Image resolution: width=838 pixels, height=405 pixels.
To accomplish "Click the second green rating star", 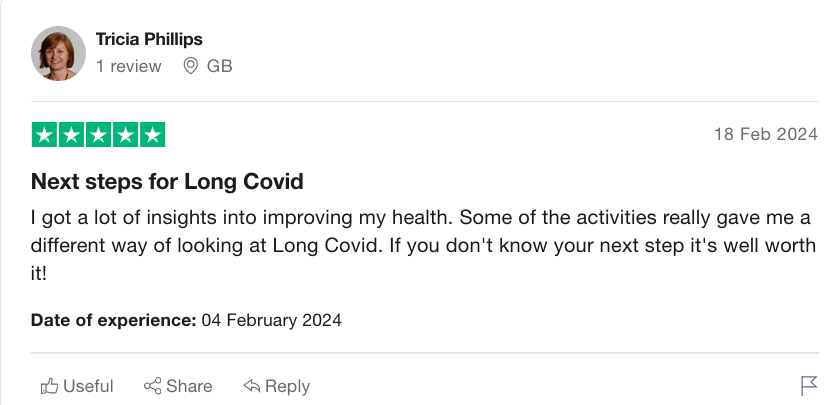I will tap(72, 135).
